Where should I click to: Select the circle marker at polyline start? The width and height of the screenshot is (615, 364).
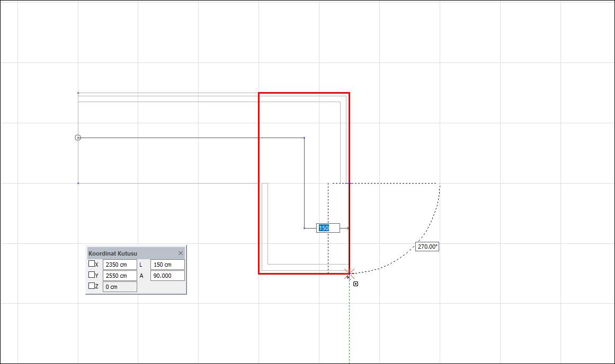[x=78, y=138]
